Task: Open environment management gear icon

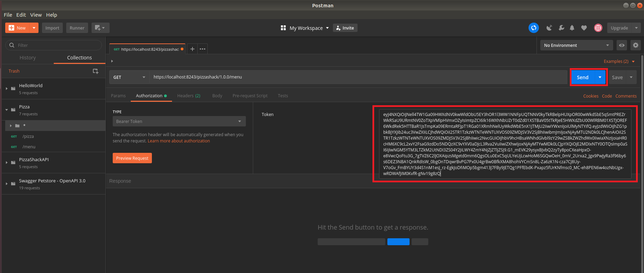Action: pos(635,45)
